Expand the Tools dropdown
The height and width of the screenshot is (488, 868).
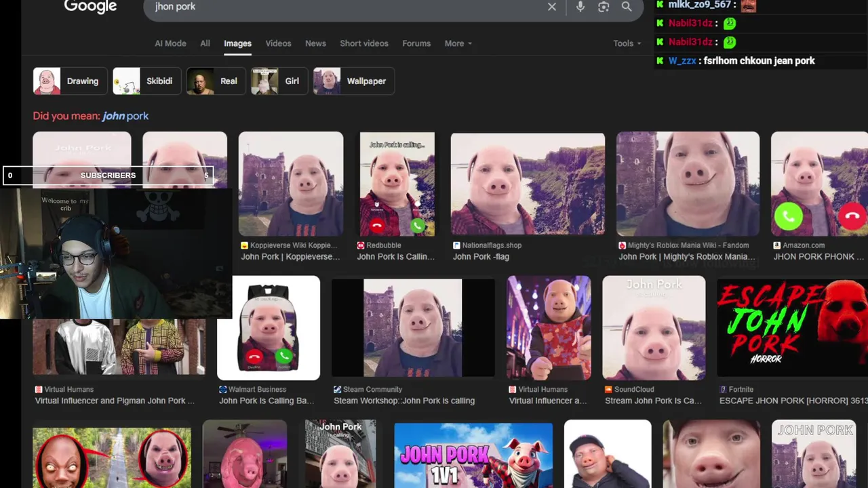(627, 43)
